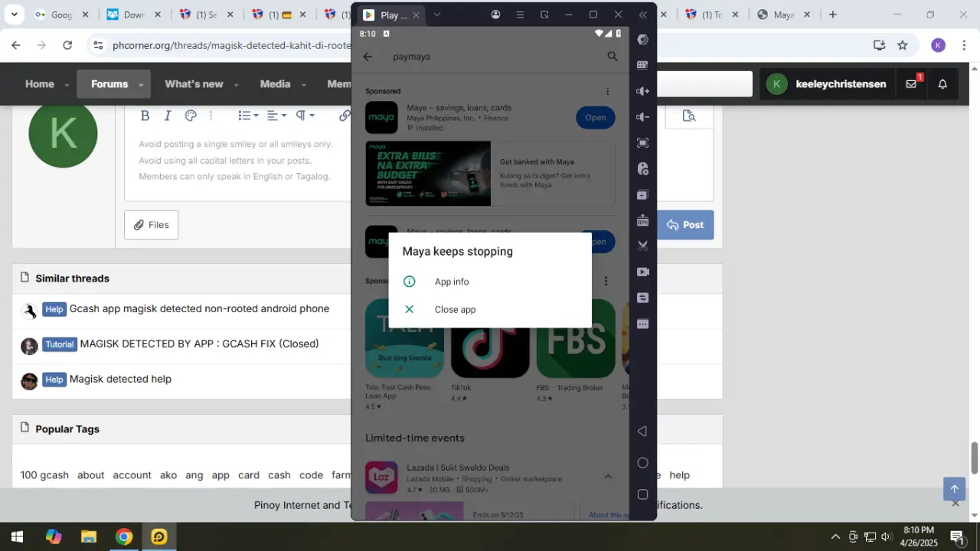Click Maya extra budget ad banner
The image size is (980, 551).
click(428, 174)
